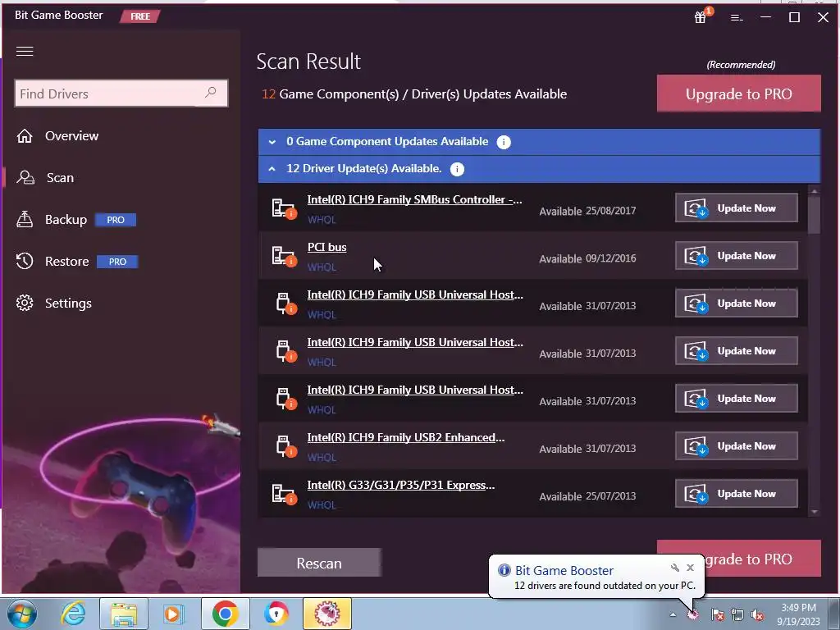Open Intel(R) G33/G31/P35/P31 Express link
Viewport: 840px width, 630px height.
point(400,486)
